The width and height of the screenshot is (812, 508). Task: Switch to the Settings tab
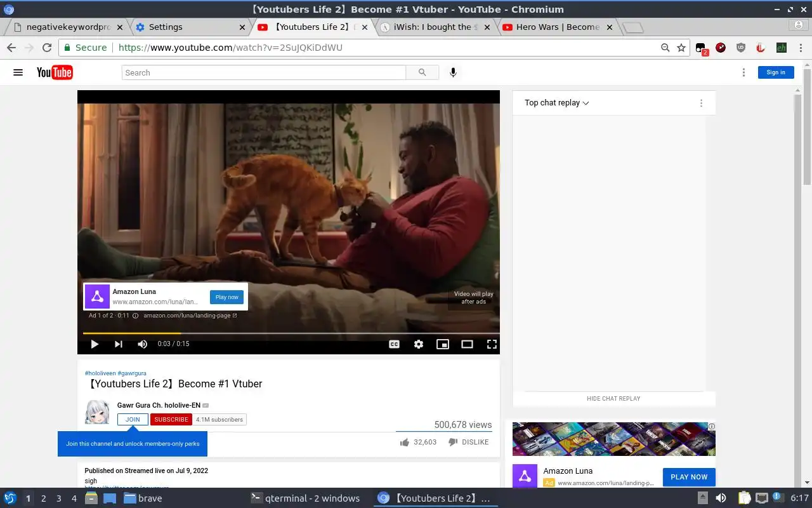(x=190, y=27)
